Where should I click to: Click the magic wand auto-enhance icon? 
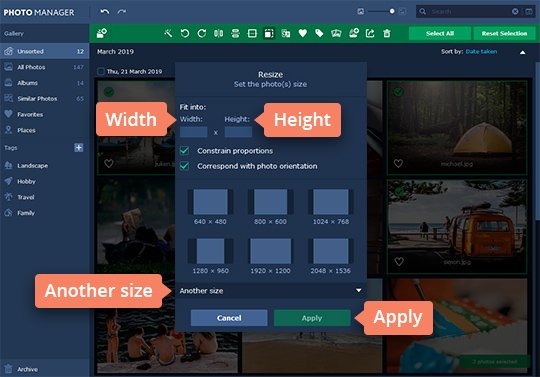click(x=168, y=33)
